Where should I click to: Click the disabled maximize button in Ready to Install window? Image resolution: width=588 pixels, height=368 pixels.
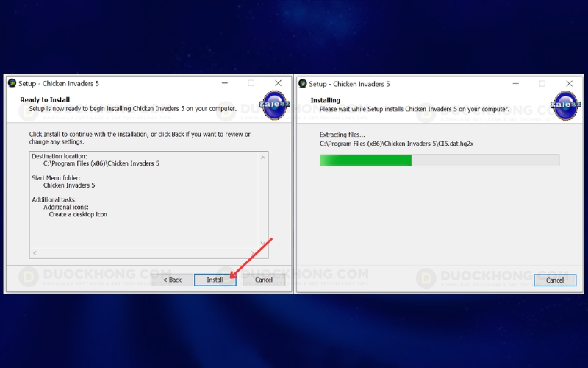[x=251, y=83]
